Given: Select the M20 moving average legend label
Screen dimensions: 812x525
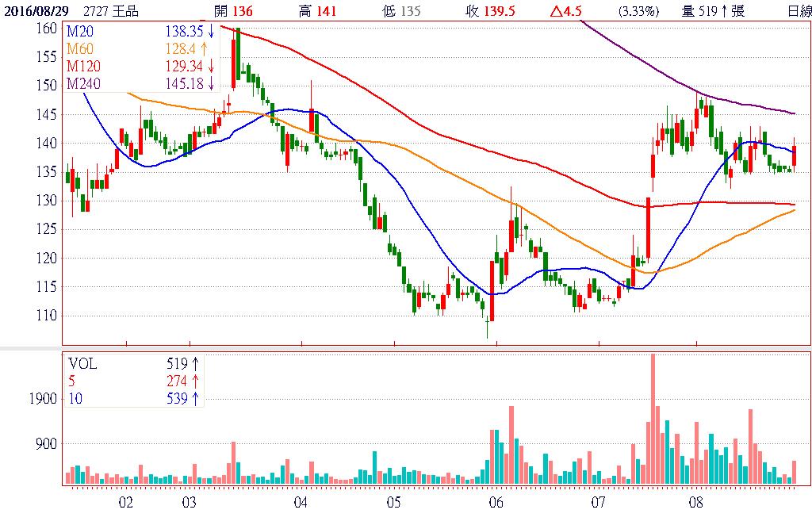Looking at the screenshot, I should [x=81, y=32].
